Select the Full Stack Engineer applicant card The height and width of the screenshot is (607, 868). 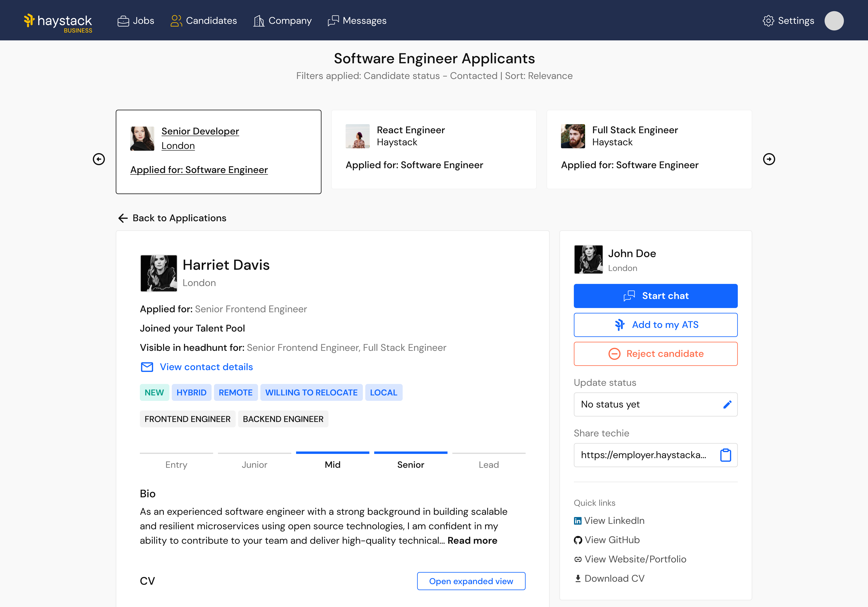click(649, 150)
